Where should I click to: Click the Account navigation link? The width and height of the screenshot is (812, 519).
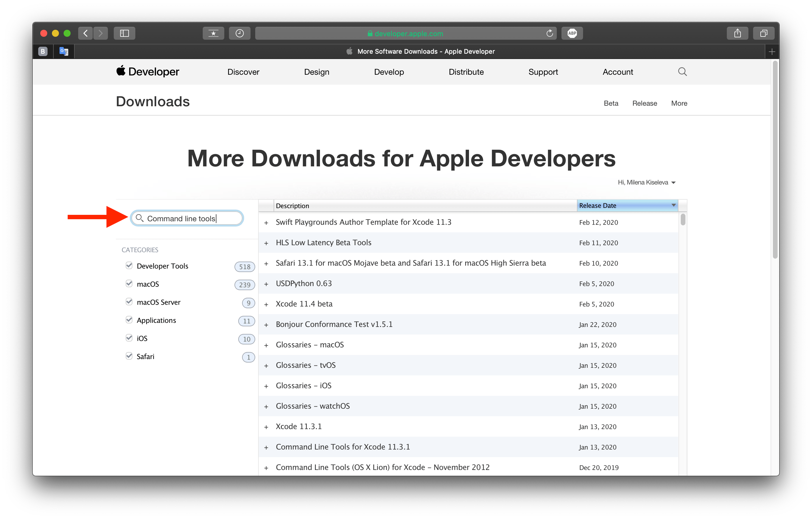coord(617,72)
